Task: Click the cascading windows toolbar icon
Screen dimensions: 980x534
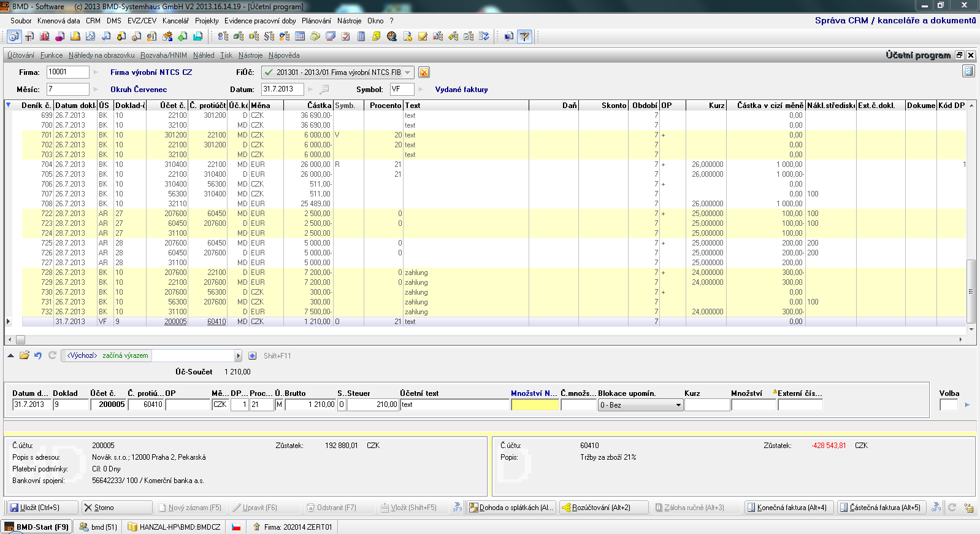Action: pyautogui.click(x=509, y=36)
